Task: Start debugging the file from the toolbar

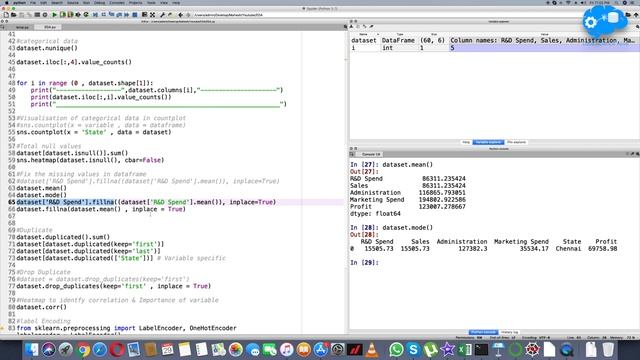Action: (95, 15)
